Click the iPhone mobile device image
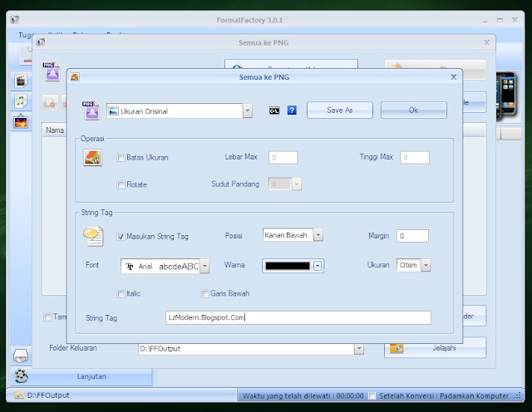The image size is (532, 412). tap(507, 96)
